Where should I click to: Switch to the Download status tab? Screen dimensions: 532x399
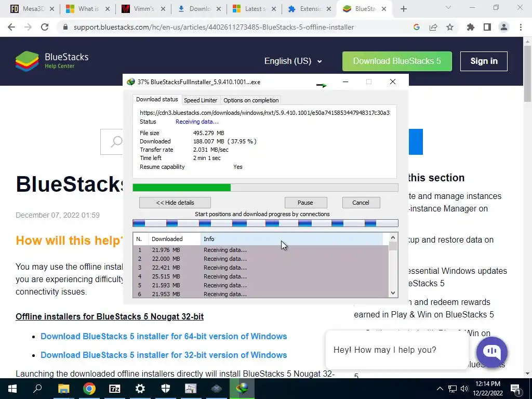coord(157,99)
